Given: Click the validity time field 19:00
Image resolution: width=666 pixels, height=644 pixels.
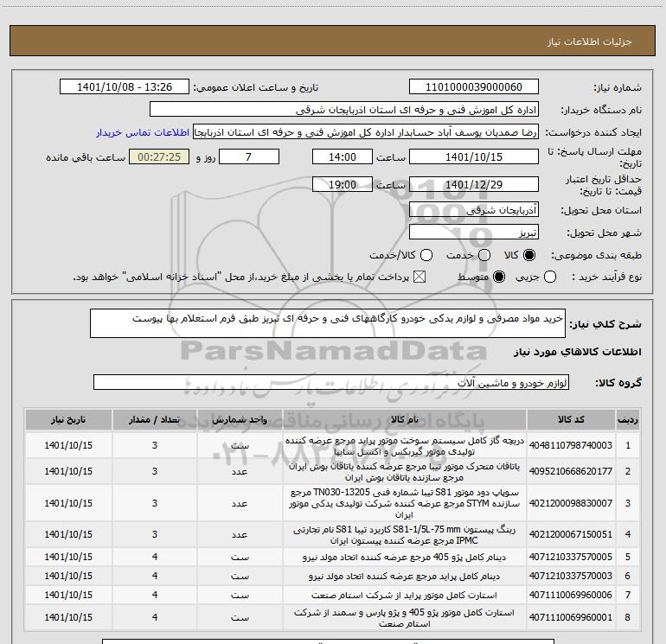Looking at the screenshot, I should click(343, 184).
